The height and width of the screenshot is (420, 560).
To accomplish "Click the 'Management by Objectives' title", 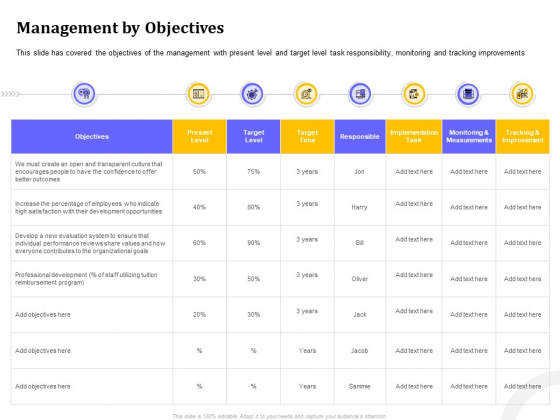I will point(120,28).
